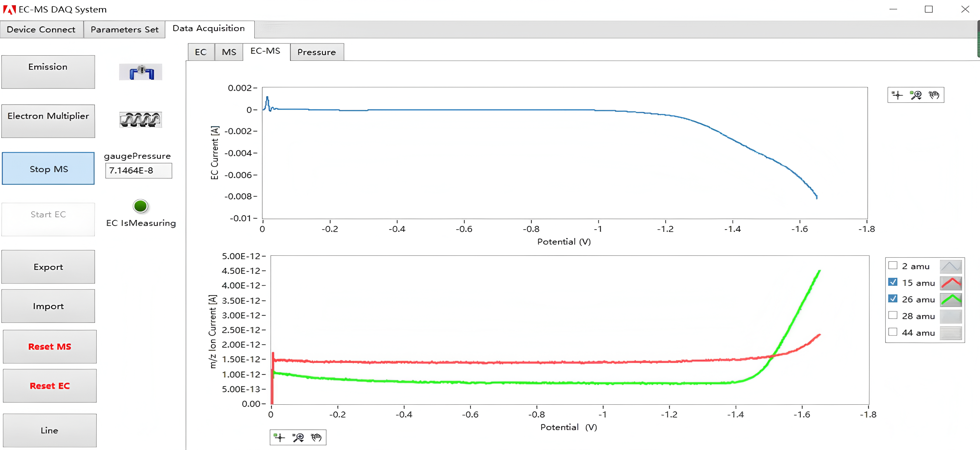Open 28 amu plot style selector
Image resolution: width=980 pixels, height=450 pixels.
pos(951,316)
